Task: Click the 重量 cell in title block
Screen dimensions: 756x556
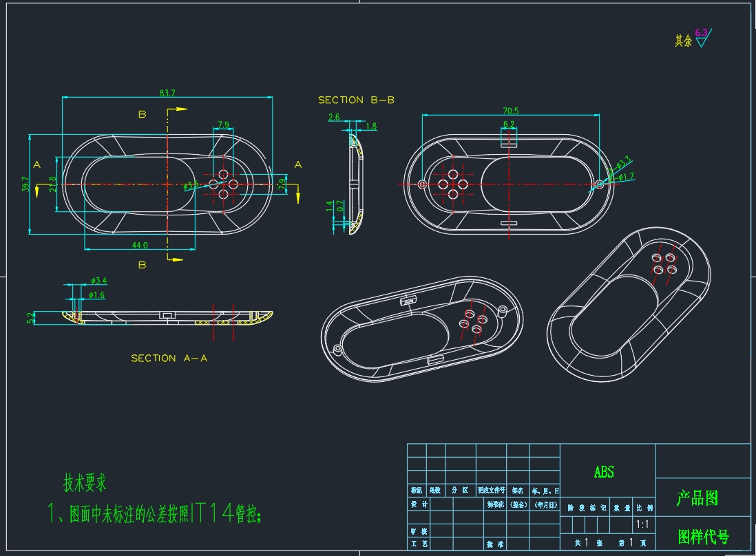Action: 622,508
